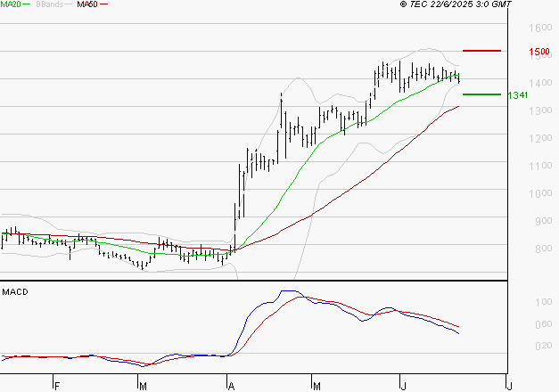Click the A (April) month label
559x392 pixels.
tap(231, 387)
